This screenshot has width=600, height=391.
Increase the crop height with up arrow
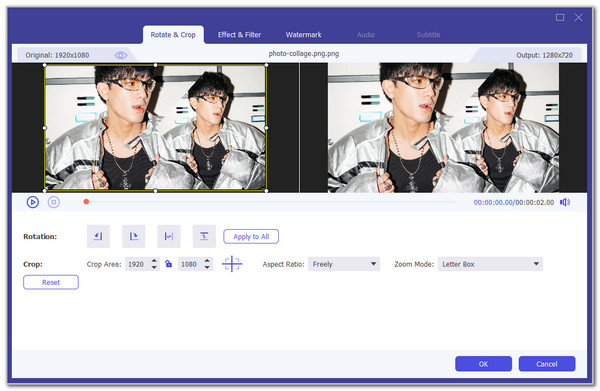[207, 261]
